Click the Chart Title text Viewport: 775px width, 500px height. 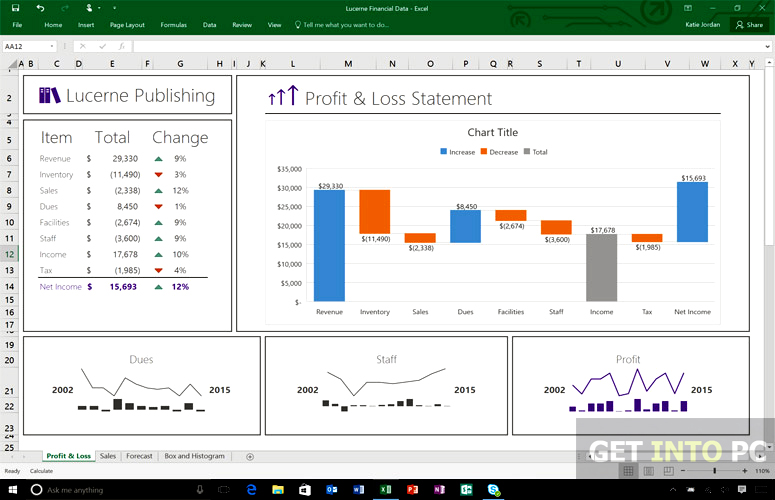pyautogui.click(x=493, y=132)
